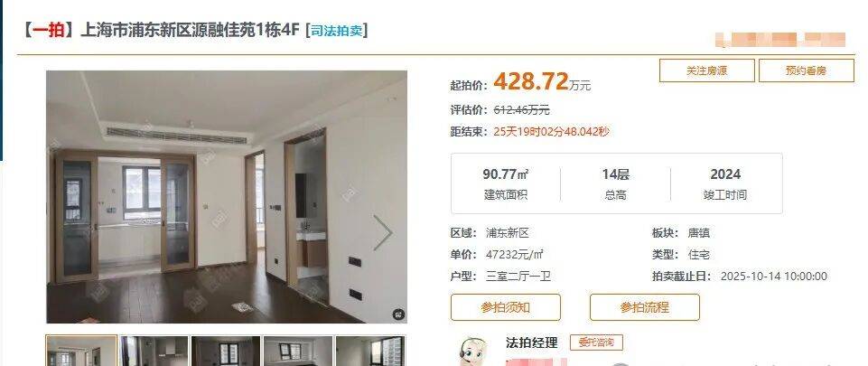Select the third photo thumbnail
The height and width of the screenshot is (366, 868).
coord(226,351)
